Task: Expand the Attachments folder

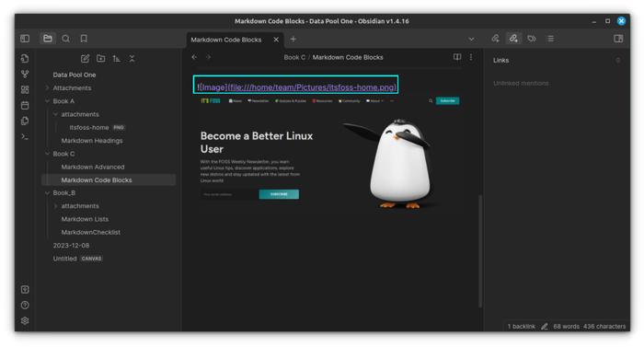Action: click(x=72, y=88)
